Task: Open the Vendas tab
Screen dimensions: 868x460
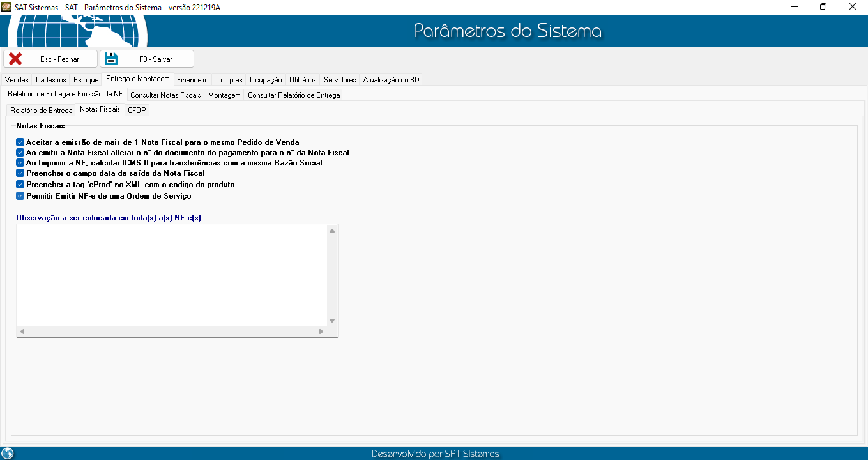Action: click(17, 80)
